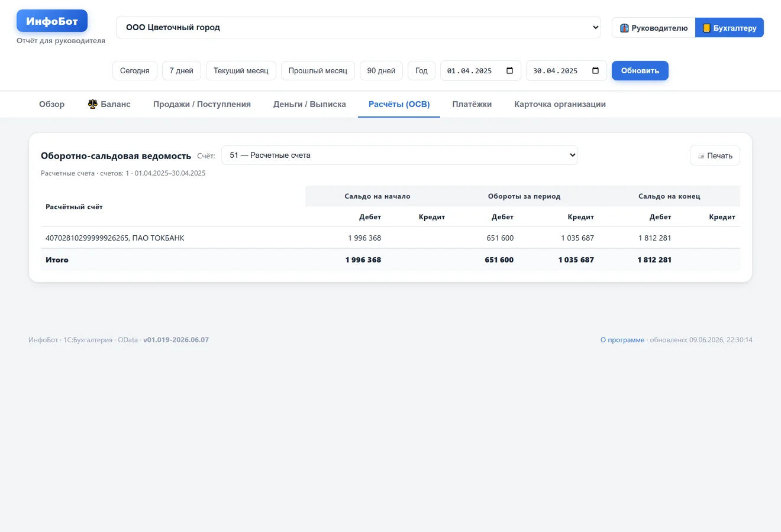Click the Обновить button
The height and width of the screenshot is (532, 781).
tap(640, 70)
